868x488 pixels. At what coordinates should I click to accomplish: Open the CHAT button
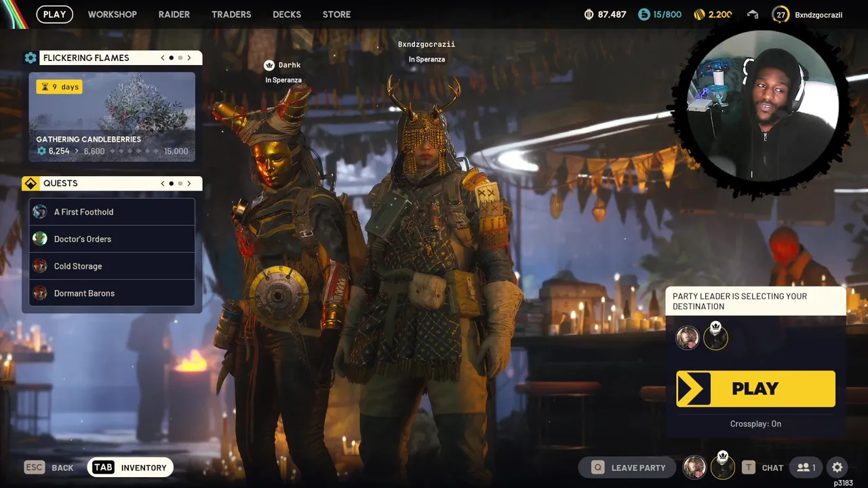pos(763,468)
